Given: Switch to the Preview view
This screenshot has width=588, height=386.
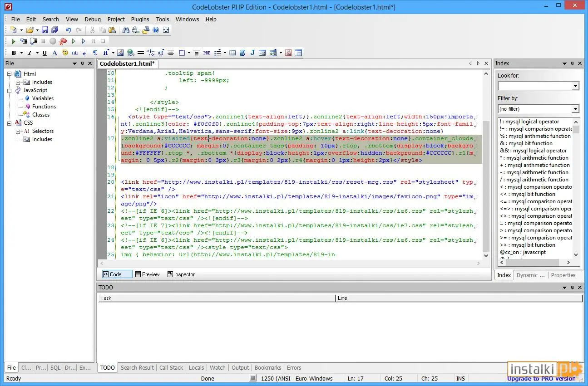Looking at the screenshot, I should [x=148, y=274].
